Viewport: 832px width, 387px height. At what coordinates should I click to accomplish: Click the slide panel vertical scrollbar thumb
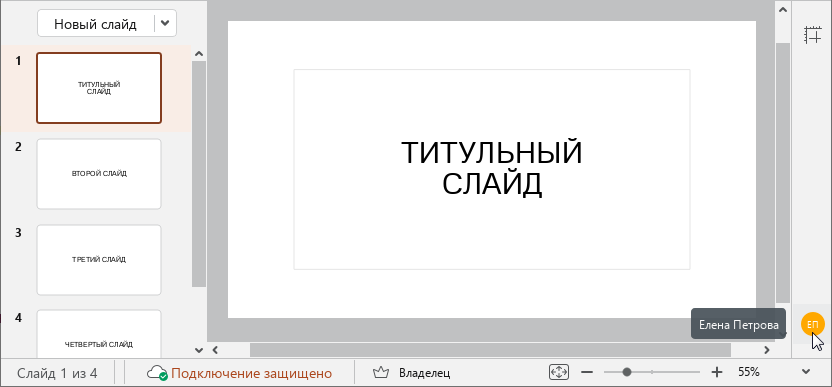[x=199, y=174]
